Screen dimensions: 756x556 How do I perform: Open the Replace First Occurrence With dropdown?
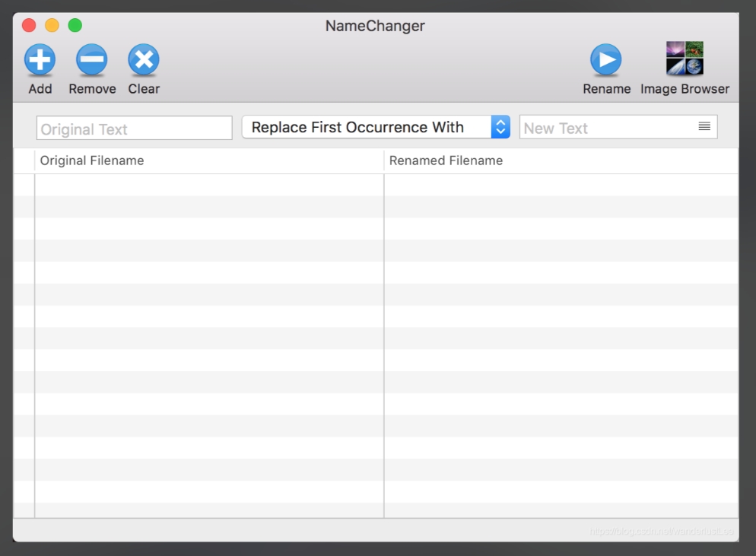pos(376,127)
